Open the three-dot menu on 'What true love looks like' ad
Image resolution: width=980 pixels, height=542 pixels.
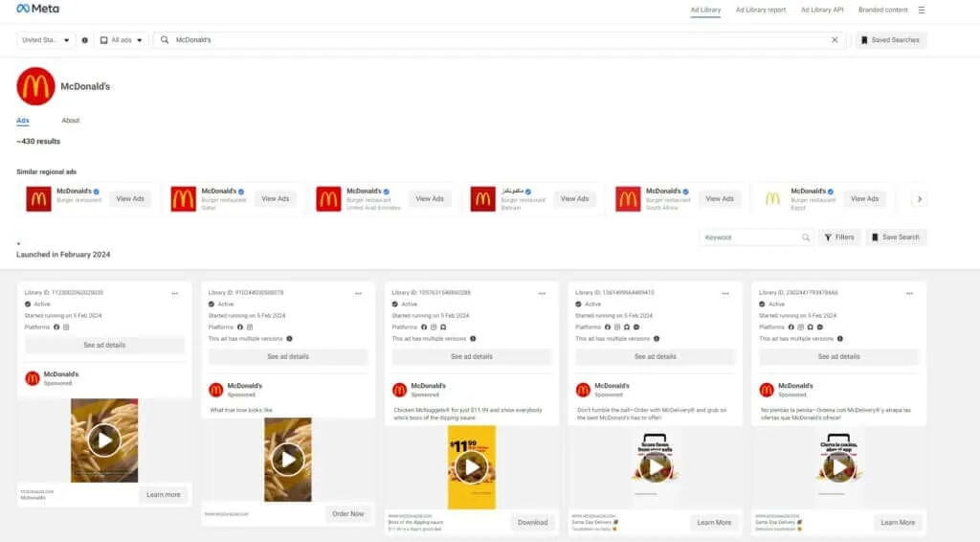click(358, 293)
